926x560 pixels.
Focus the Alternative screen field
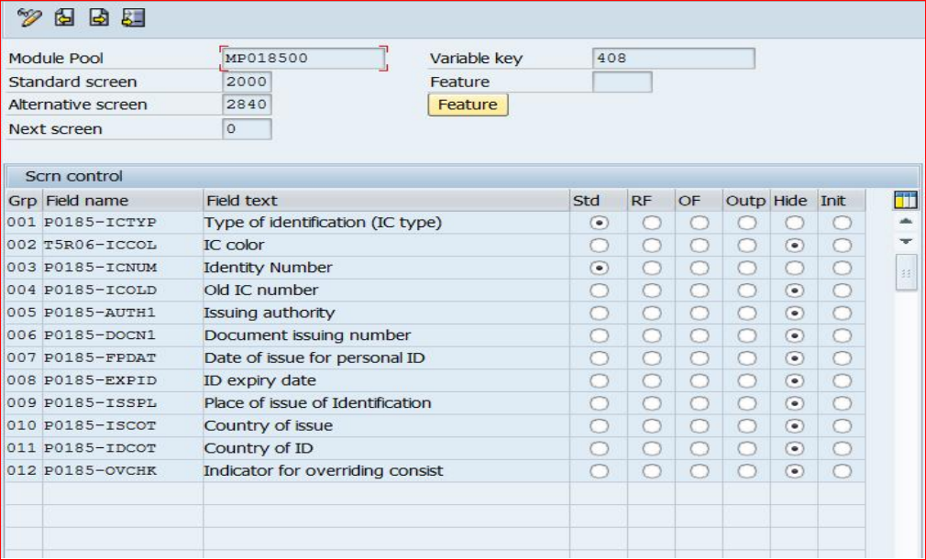(247, 104)
